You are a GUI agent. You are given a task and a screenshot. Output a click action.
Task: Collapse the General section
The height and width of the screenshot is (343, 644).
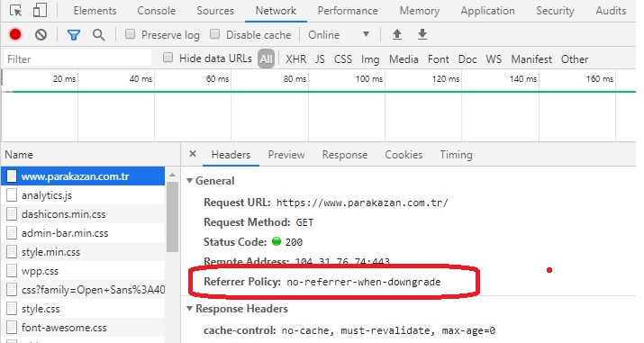coord(189,181)
